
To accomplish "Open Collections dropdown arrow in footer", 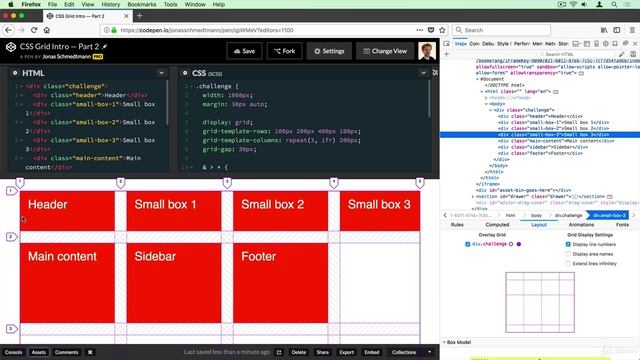I will [429, 352].
